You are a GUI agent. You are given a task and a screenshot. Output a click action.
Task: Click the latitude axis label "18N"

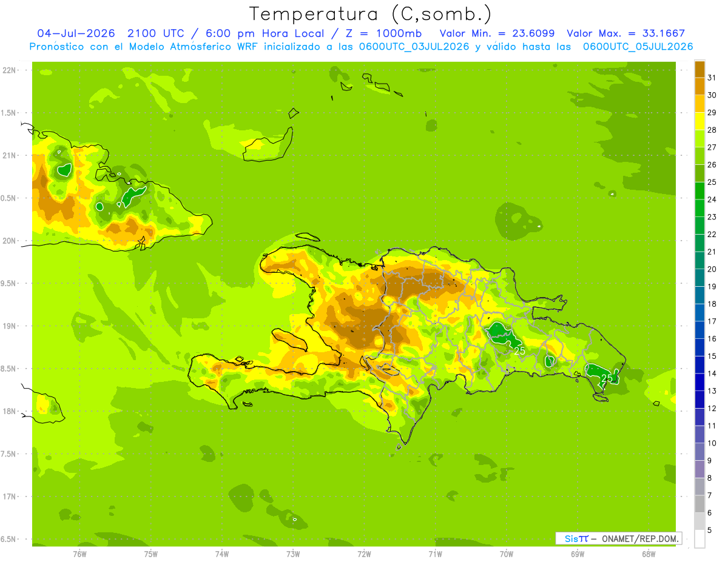click(x=8, y=411)
